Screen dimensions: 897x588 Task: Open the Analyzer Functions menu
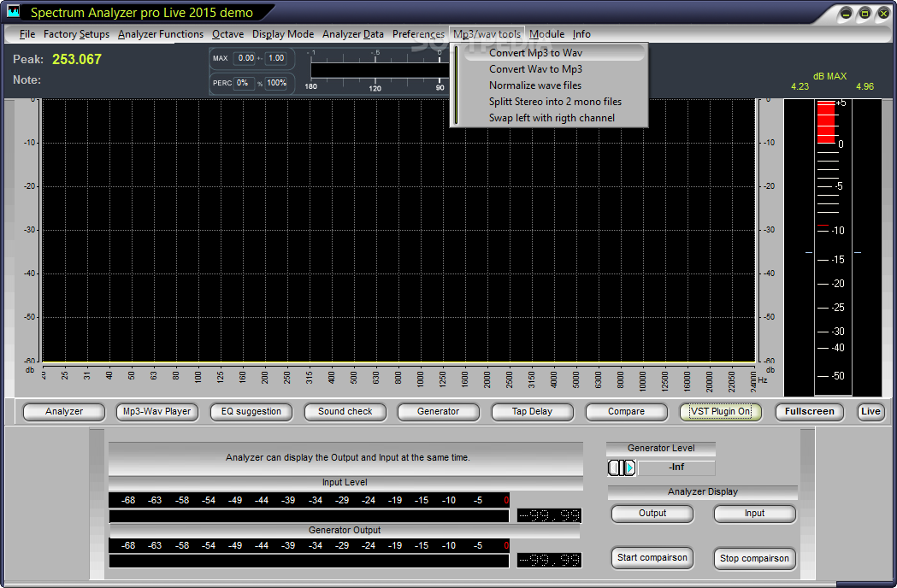tap(161, 34)
